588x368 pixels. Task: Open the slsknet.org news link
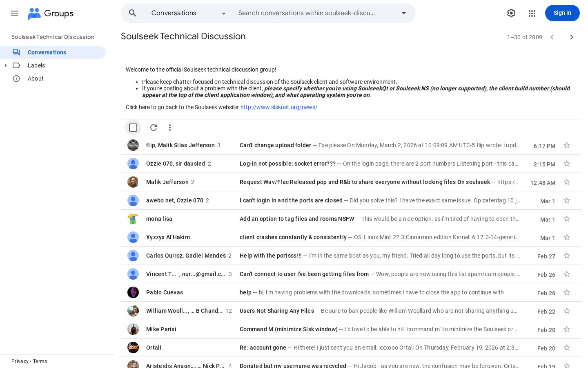coord(279,107)
